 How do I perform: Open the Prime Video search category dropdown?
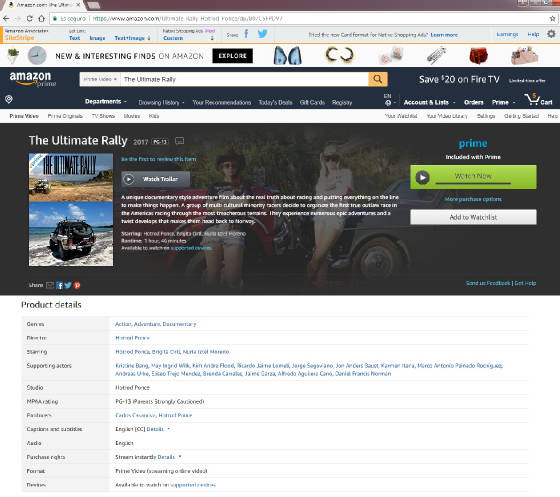point(100,79)
